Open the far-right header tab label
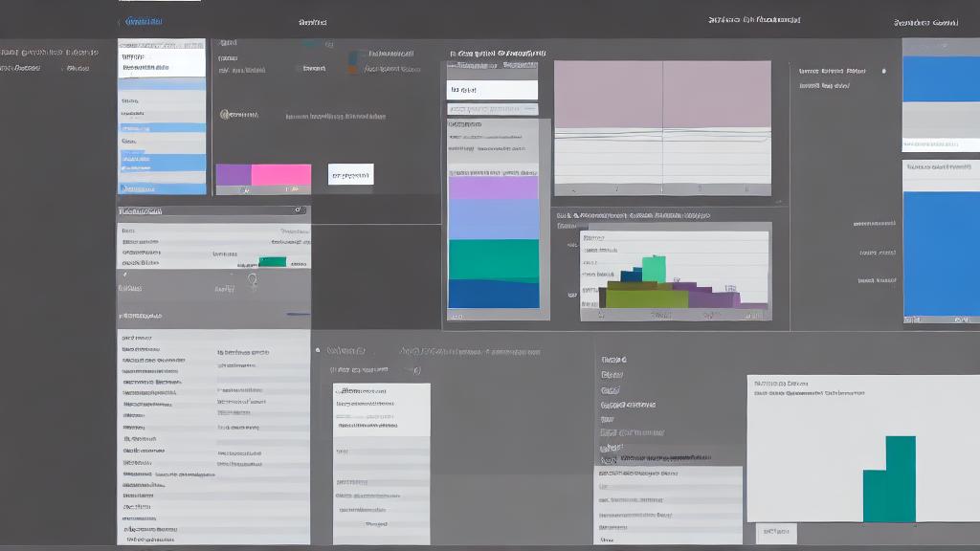The image size is (980, 551). point(924,21)
